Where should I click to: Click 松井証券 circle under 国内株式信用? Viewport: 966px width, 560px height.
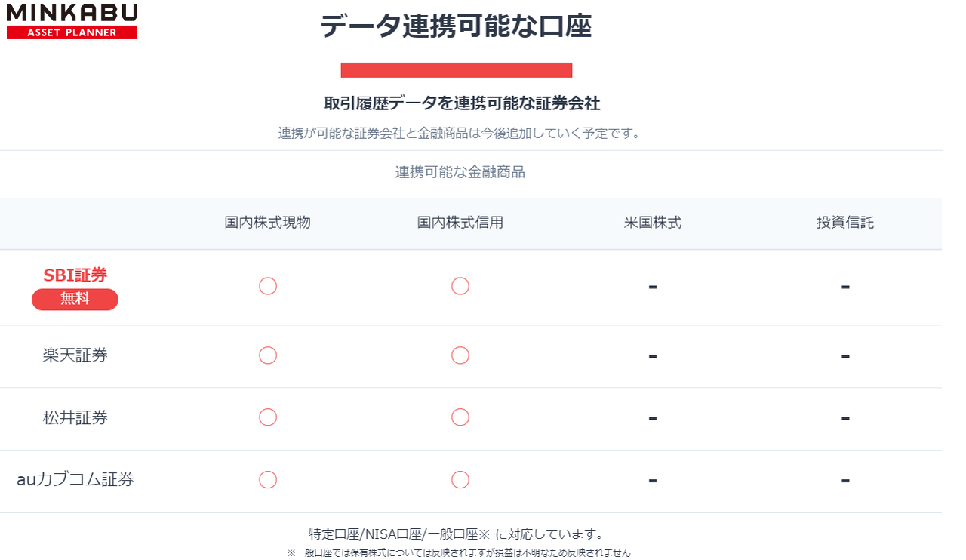(x=460, y=417)
